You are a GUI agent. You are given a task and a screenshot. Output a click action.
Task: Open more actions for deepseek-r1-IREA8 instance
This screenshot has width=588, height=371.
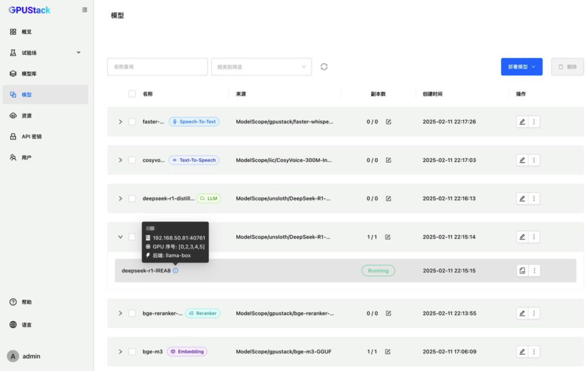coord(534,270)
